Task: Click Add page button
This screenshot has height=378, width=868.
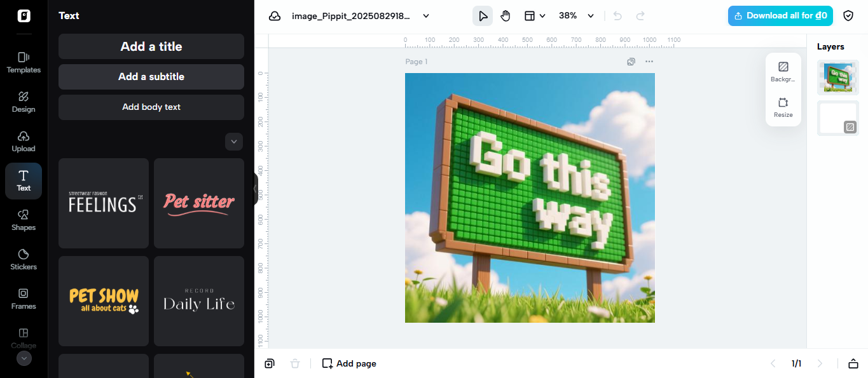Action: point(349,363)
